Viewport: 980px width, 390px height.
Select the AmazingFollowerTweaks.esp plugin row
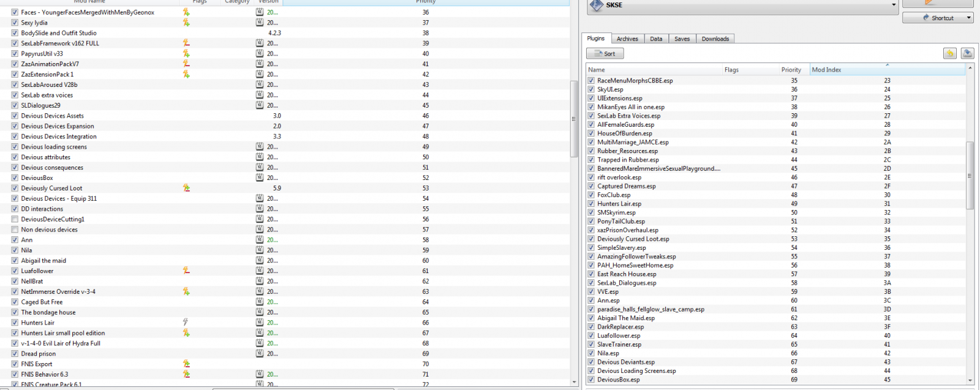[x=636, y=257]
